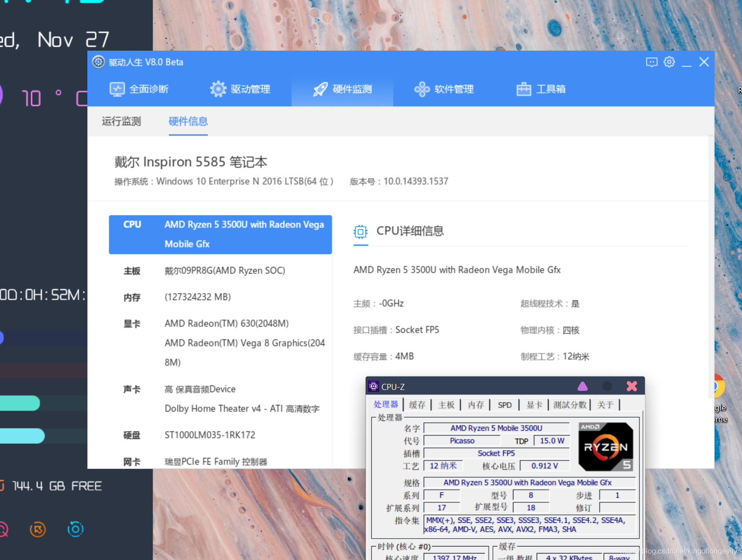Open 显卡 tab in CPU-Z
742x560 pixels.
534,405
